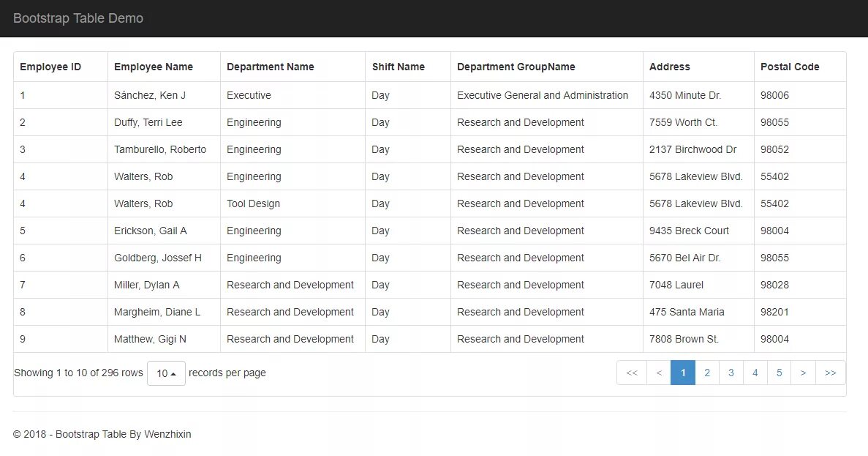Click the Employee Name column header
The height and width of the screenshot is (456, 868).
point(154,67)
